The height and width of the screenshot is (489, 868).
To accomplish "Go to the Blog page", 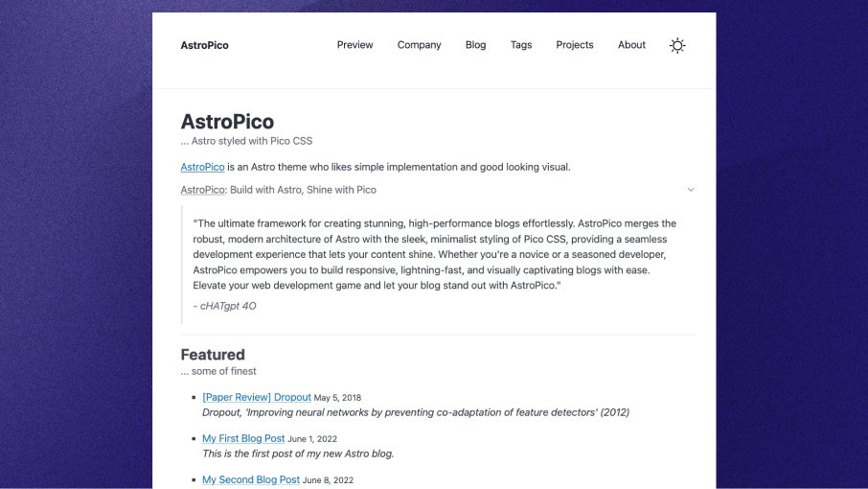I will [x=475, y=45].
